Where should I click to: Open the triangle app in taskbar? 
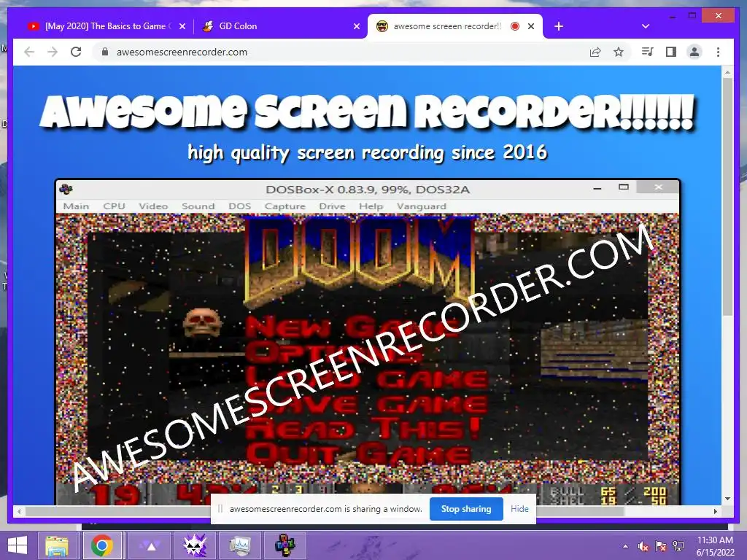(151, 545)
